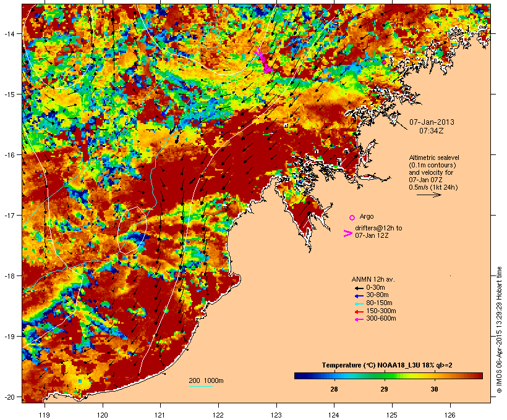Click the 'Altimetric sealevel' text
The image size is (507, 420).
pyautogui.click(x=434, y=158)
